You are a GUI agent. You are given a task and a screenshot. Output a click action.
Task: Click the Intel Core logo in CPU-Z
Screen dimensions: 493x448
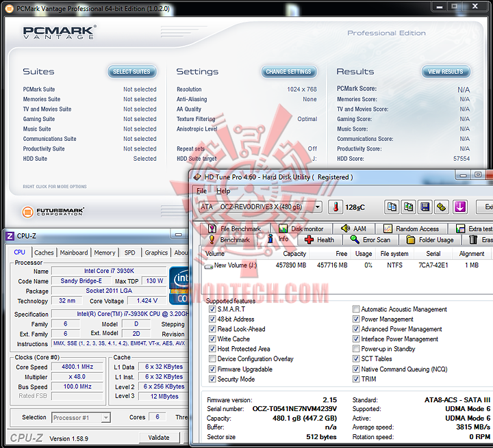(179, 285)
